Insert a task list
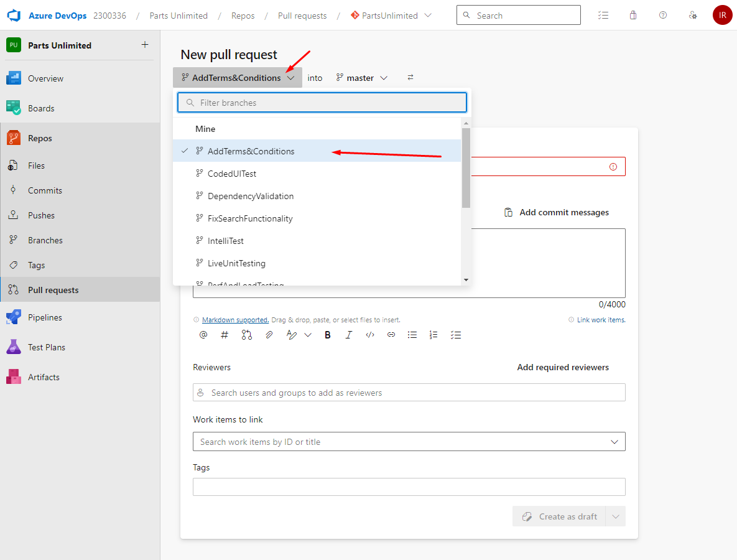The width and height of the screenshot is (737, 560). [455, 335]
